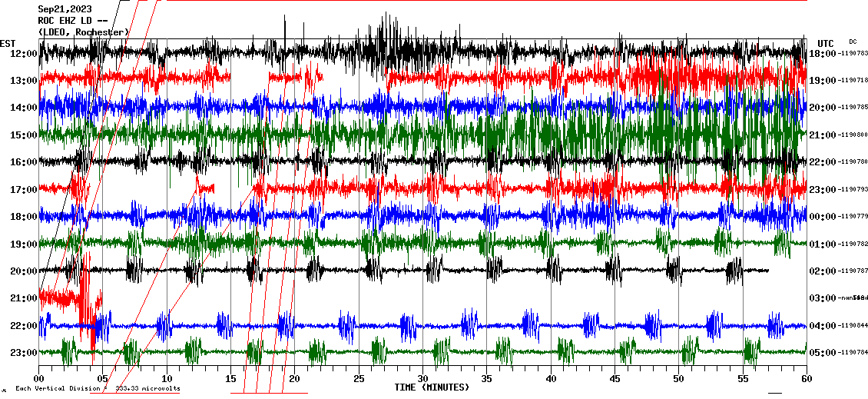
Task: Click the 21:00 UTC row label
Action: click(822, 135)
